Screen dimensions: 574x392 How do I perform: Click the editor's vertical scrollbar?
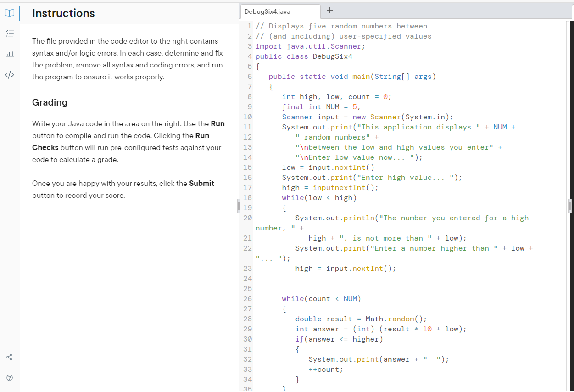571,138
